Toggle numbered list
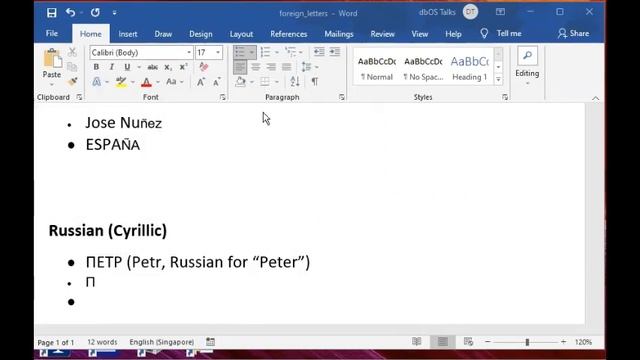 point(265,52)
